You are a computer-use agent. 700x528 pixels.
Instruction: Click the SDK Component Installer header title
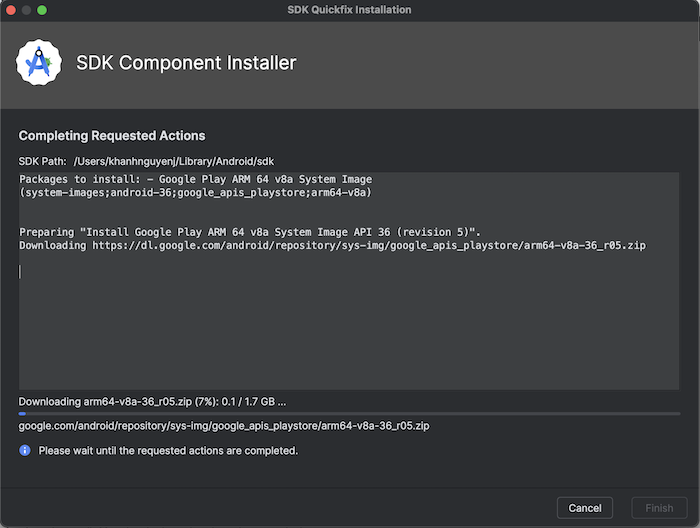(x=186, y=63)
